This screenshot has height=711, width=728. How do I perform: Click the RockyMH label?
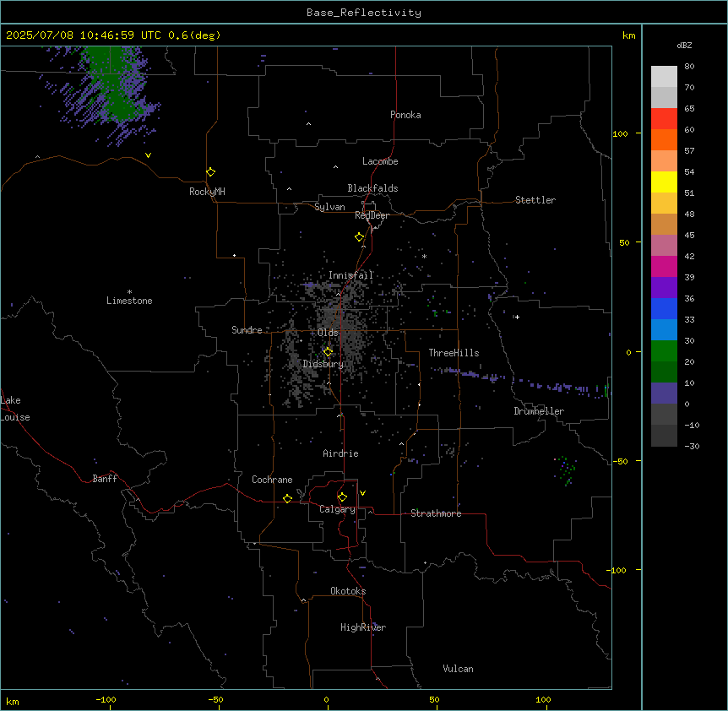click(x=207, y=192)
